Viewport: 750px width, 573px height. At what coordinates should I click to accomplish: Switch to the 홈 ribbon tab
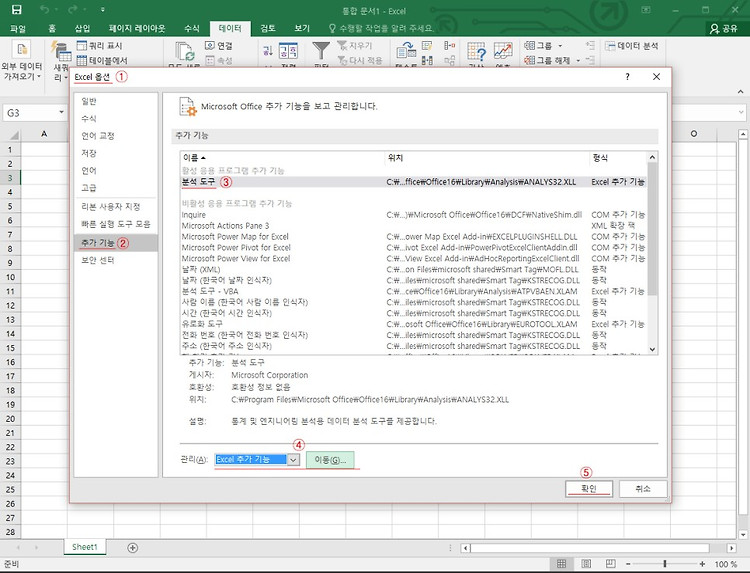pos(52,28)
